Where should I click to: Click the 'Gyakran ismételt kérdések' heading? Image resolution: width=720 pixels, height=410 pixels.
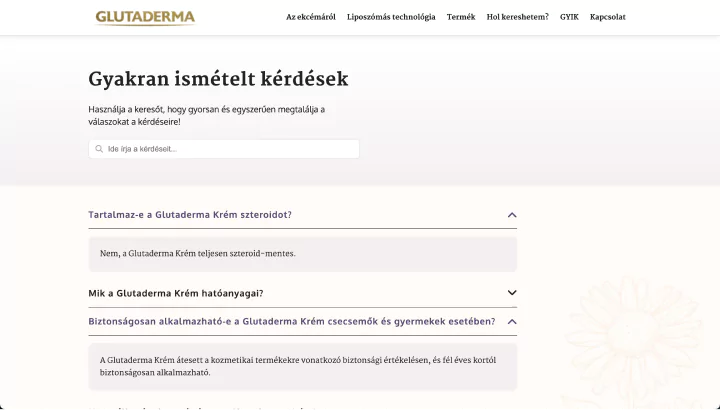coord(218,79)
